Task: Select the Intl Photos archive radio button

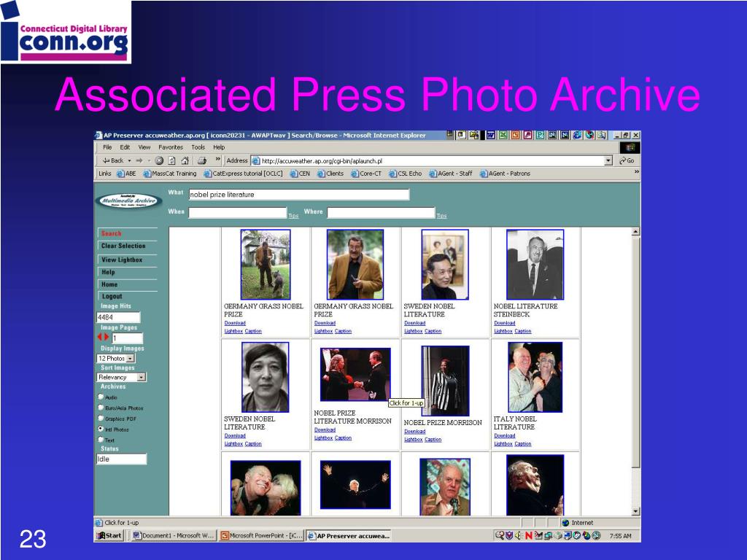Action: tap(101, 429)
